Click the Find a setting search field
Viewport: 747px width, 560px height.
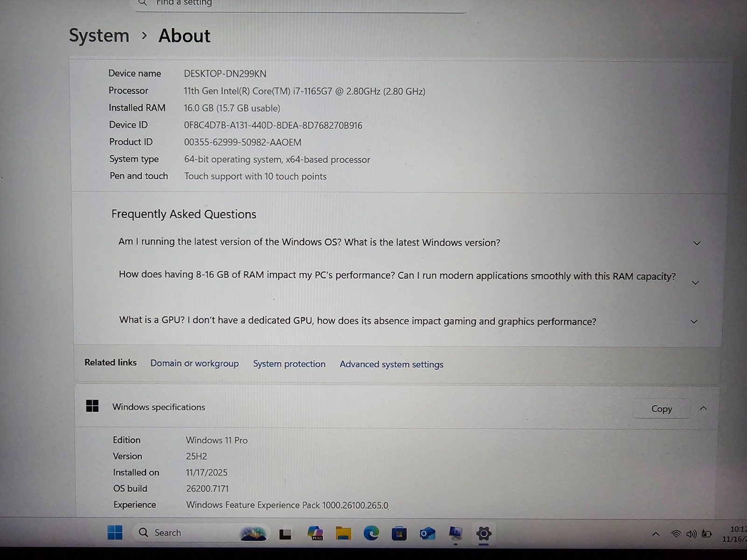301,4
